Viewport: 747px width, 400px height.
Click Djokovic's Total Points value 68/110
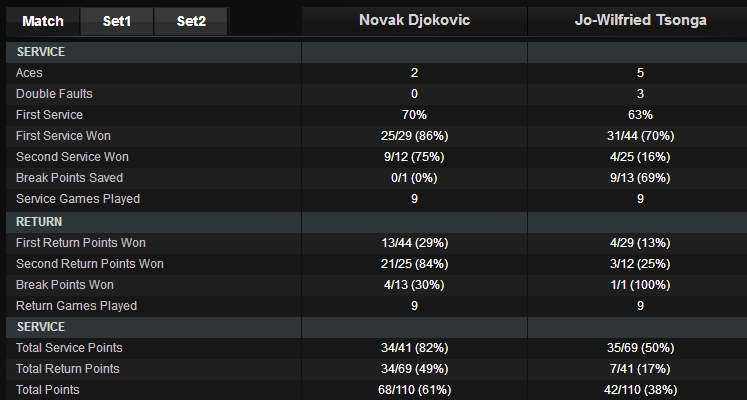click(x=413, y=390)
